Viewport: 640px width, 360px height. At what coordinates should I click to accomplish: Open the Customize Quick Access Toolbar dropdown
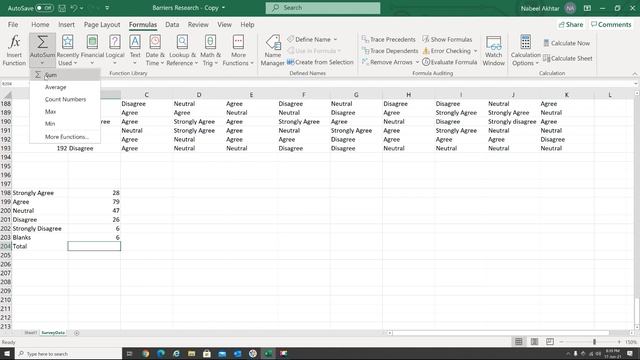tap(107, 8)
